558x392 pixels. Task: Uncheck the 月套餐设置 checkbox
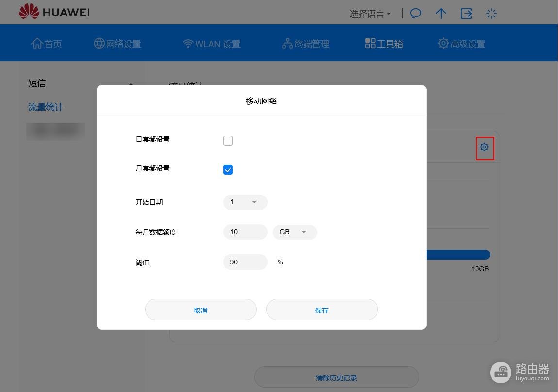pyautogui.click(x=228, y=170)
